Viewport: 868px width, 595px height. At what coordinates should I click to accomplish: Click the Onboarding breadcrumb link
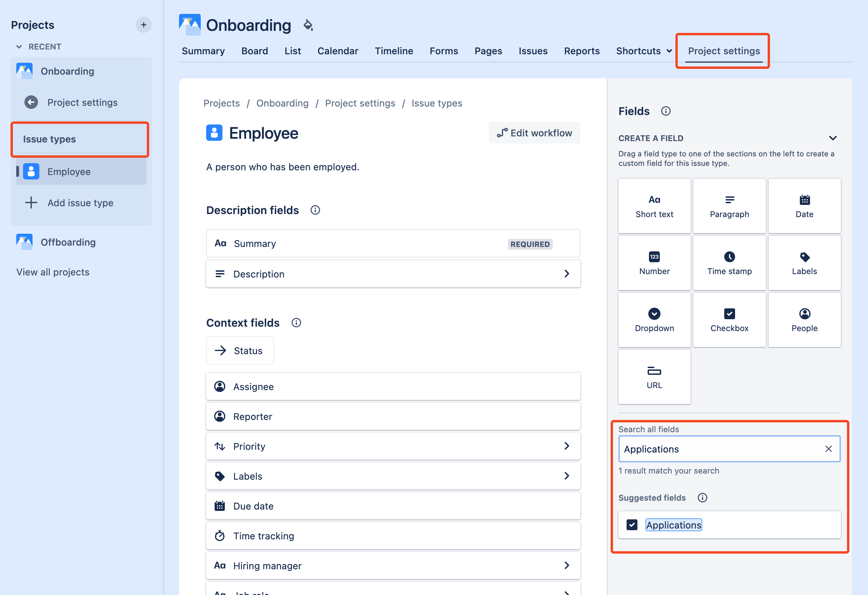pos(282,103)
